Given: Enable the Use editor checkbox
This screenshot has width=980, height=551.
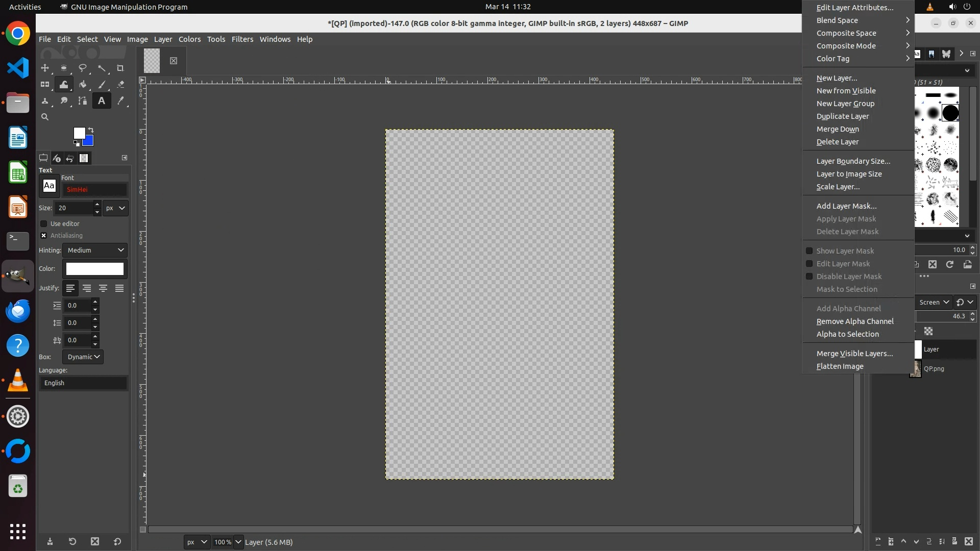Looking at the screenshot, I should 44,223.
